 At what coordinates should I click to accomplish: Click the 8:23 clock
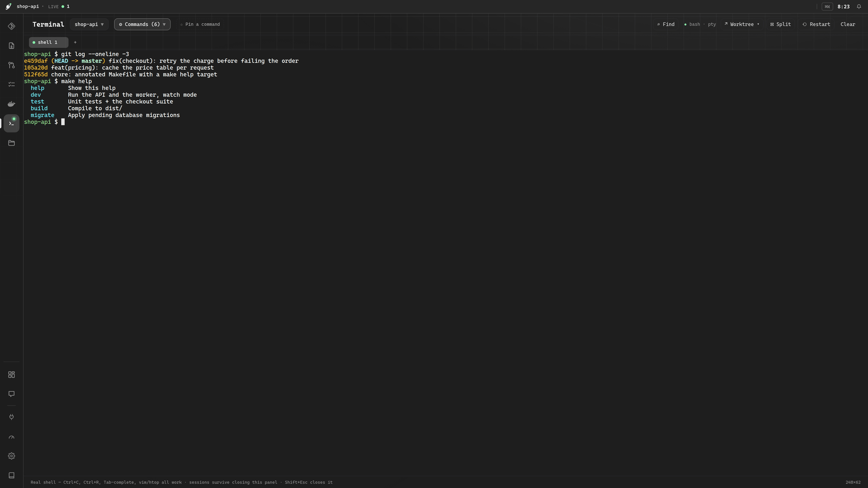pos(843,6)
